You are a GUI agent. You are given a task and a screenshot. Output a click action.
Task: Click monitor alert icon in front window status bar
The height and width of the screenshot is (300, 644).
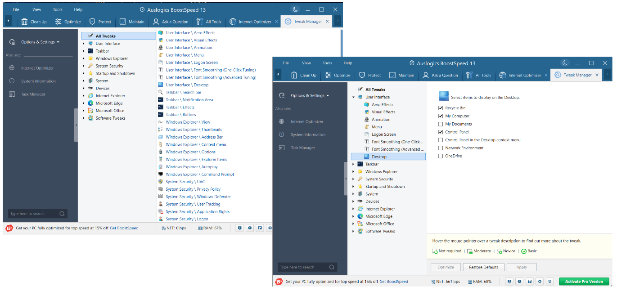point(509,282)
